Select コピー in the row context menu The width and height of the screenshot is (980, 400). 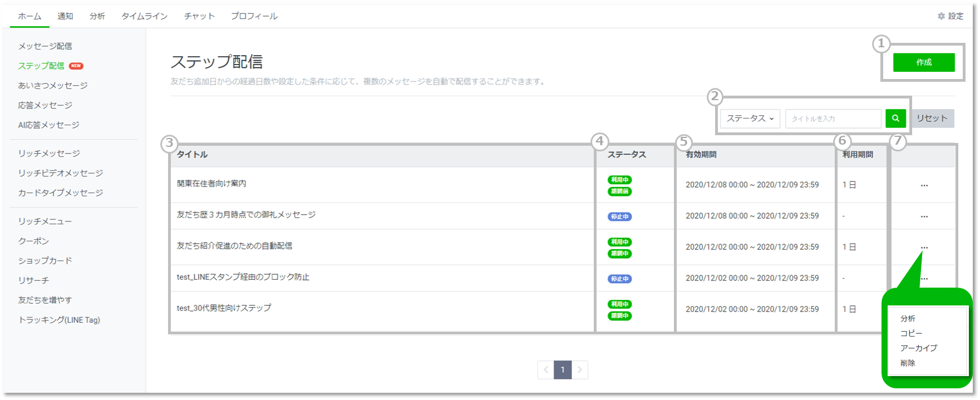pos(911,333)
